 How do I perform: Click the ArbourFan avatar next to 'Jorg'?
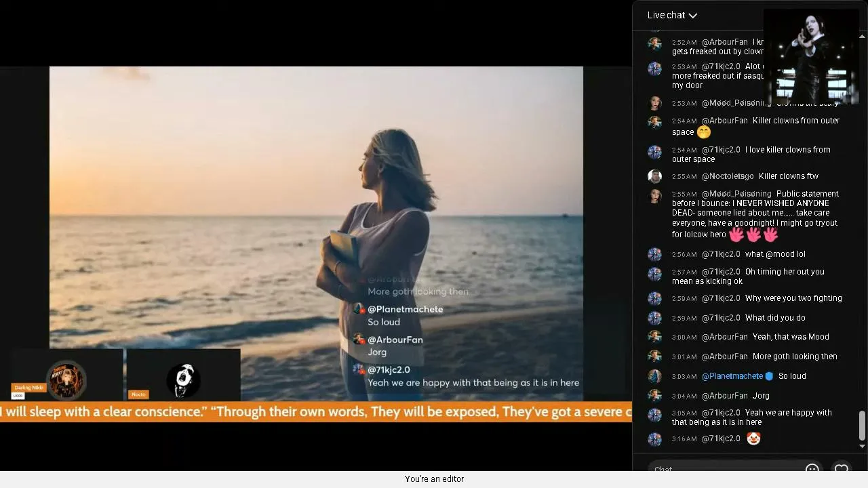pyautogui.click(x=654, y=396)
